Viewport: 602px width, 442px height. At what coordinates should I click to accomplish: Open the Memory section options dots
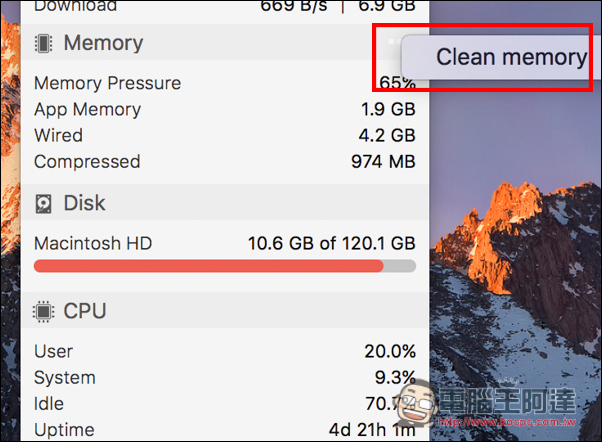pyautogui.click(x=394, y=41)
